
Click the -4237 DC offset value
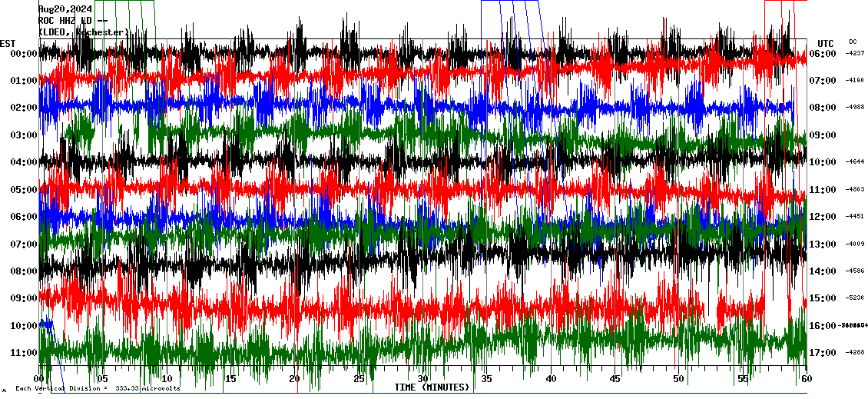(854, 54)
